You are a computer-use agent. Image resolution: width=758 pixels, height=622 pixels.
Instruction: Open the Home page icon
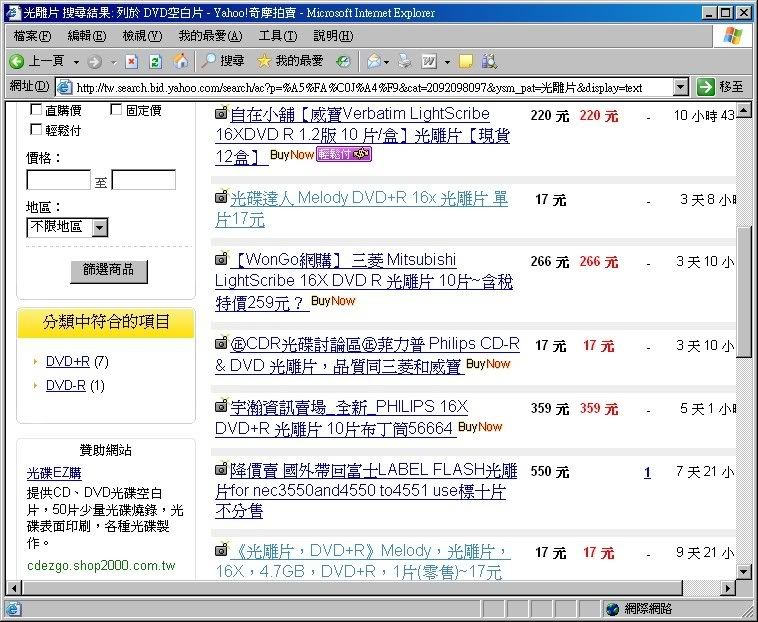point(180,61)
